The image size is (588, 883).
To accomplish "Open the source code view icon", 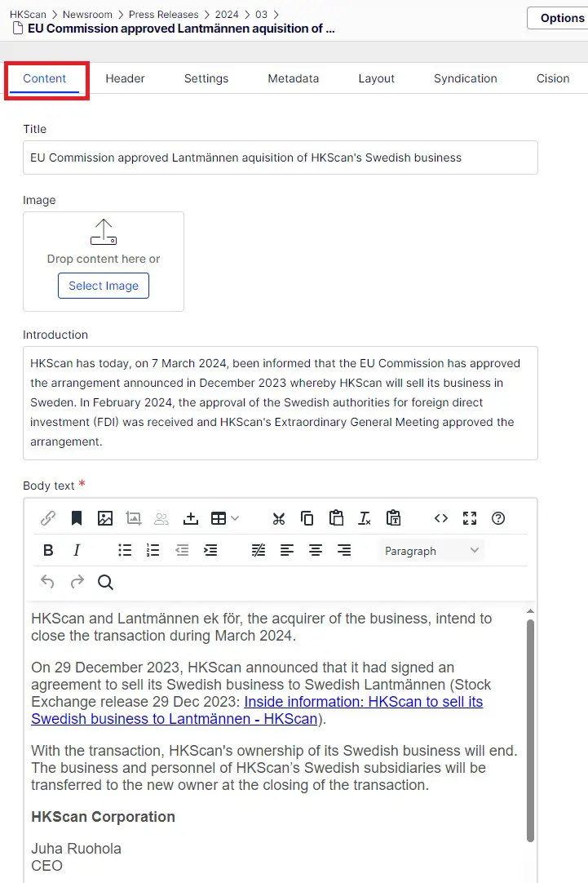I will tap(441, 518).
